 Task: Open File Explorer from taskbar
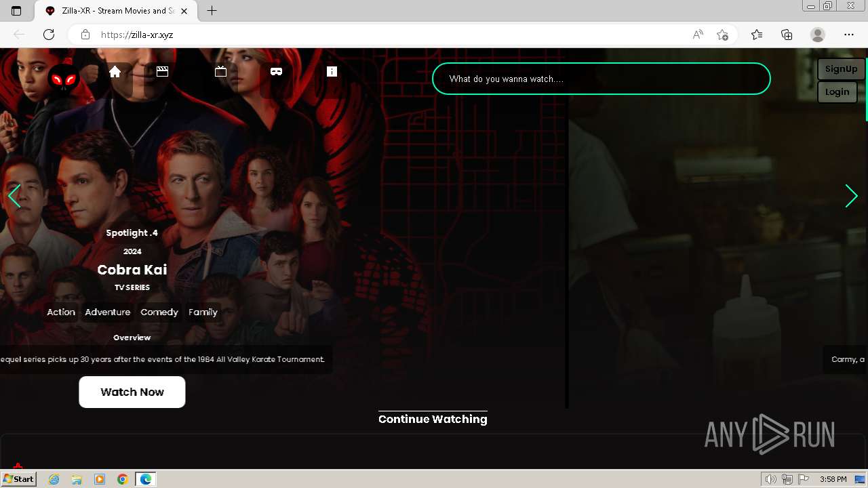pos(77,479)
